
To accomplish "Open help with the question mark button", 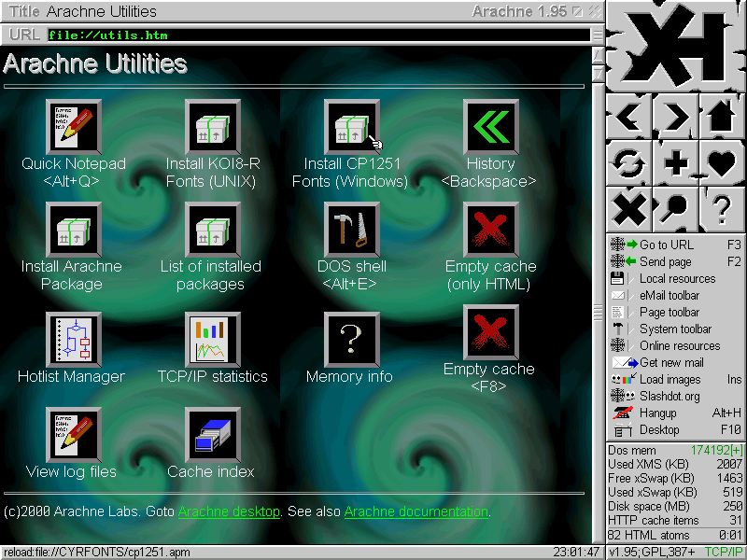I will pos(722,209).
